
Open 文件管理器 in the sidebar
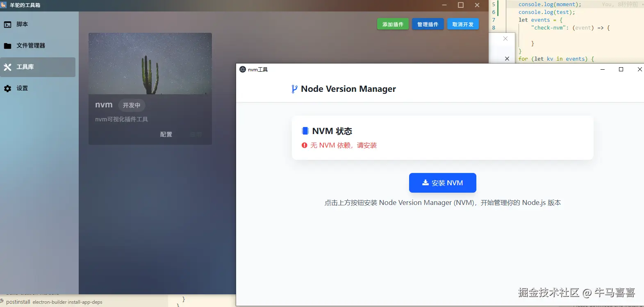pyautogui.click(x=38, y=45)
